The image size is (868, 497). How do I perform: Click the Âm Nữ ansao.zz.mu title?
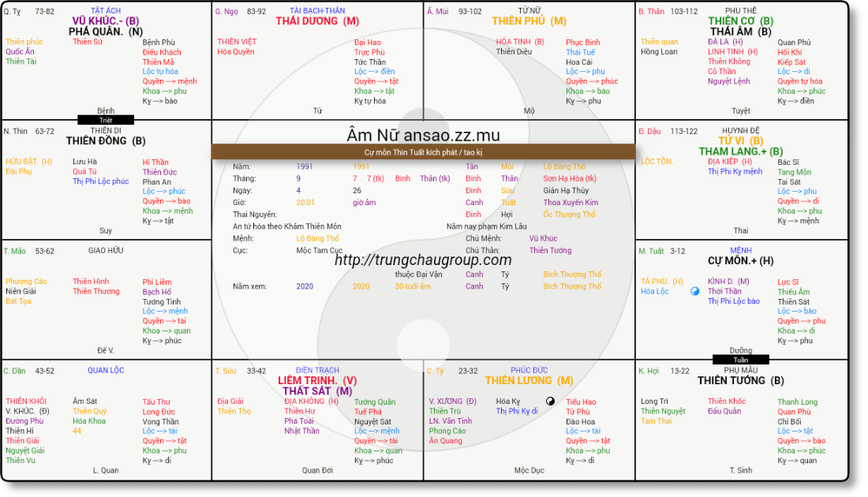pyautogui.click(x=423, y=135)
